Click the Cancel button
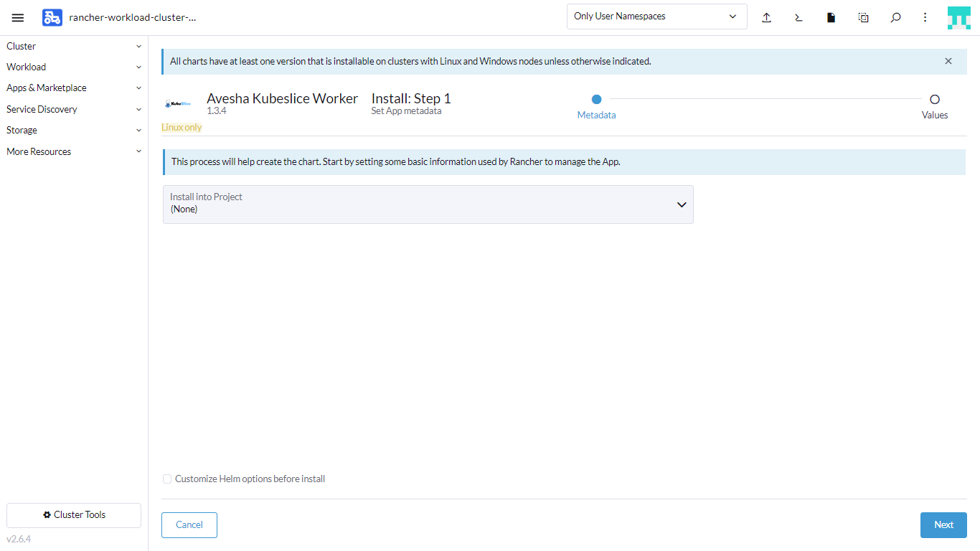Image resolution: width=980 pixels, height=551 pixels. click(189, 524)
